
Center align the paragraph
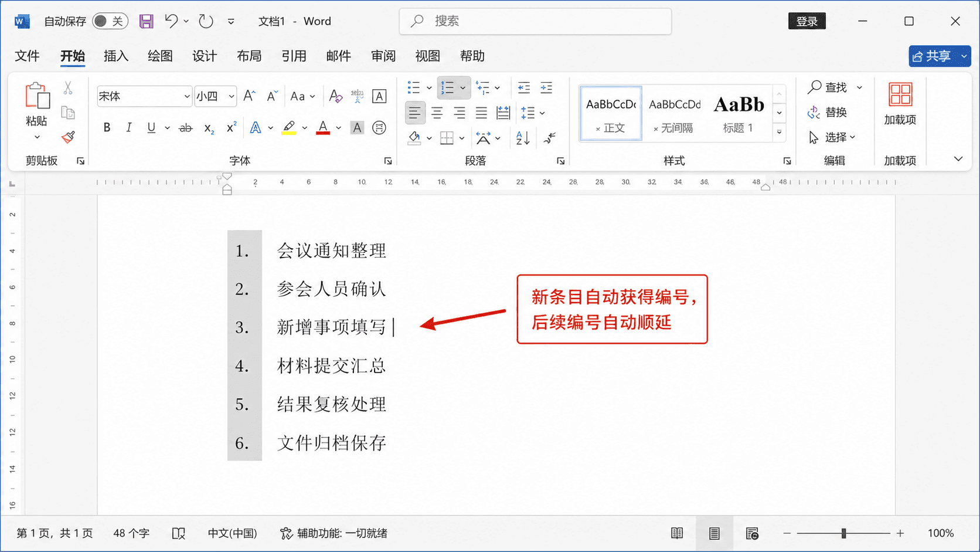coord(437,113)
